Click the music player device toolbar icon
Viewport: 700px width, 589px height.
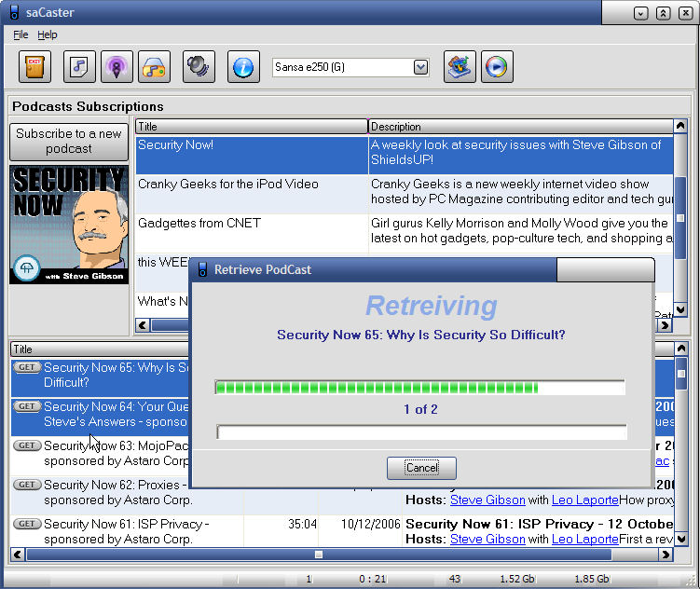(x=154, y=67)
